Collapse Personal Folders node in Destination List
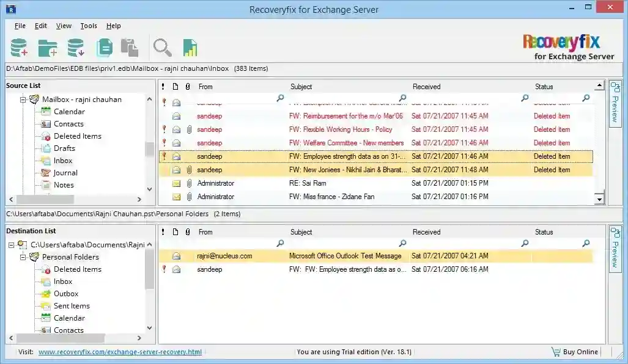628x364 pixels. pyautogui.click(x=23, y=257)
